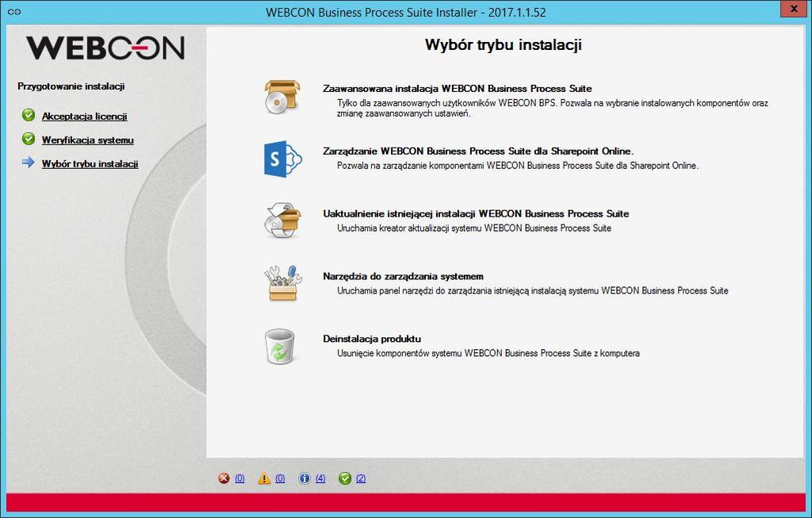The height and width of the screenshot is (518, 812).
Task: Click the system management toolbox icon
Action: coord(283,283)
